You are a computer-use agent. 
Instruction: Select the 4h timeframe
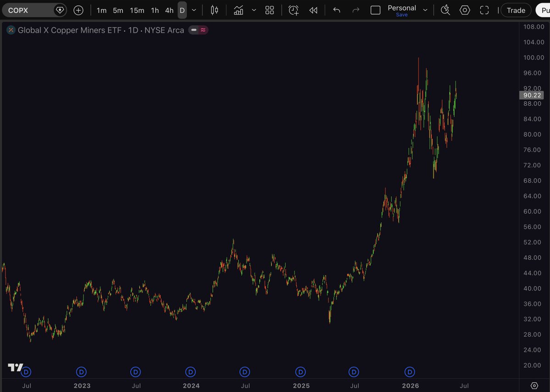click(169, 10)
